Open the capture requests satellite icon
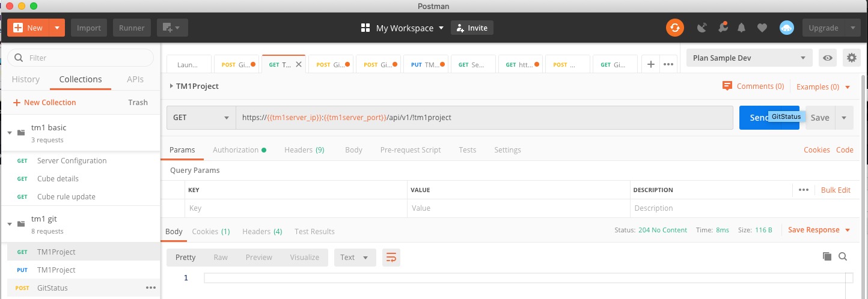868x299 pixels. point(701,28)
